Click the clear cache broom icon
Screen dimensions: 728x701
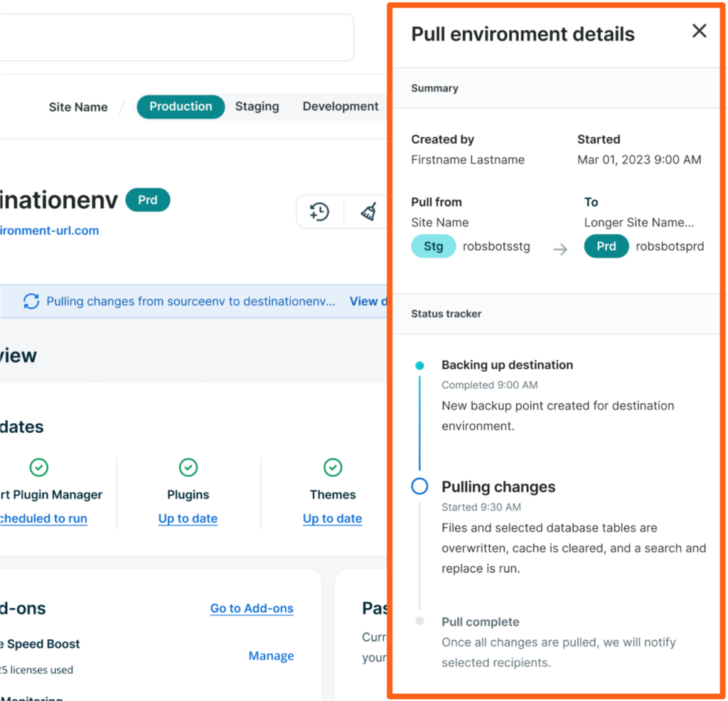[x=368, y=212]
